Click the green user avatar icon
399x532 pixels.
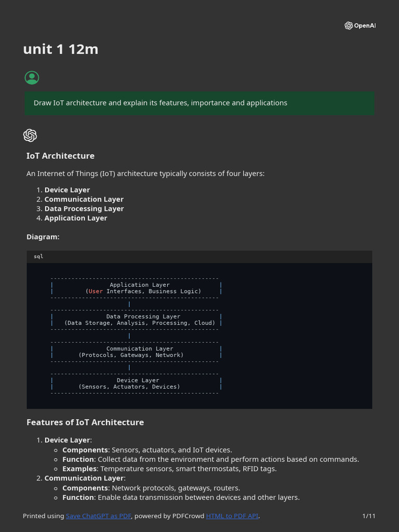[32, 78]
